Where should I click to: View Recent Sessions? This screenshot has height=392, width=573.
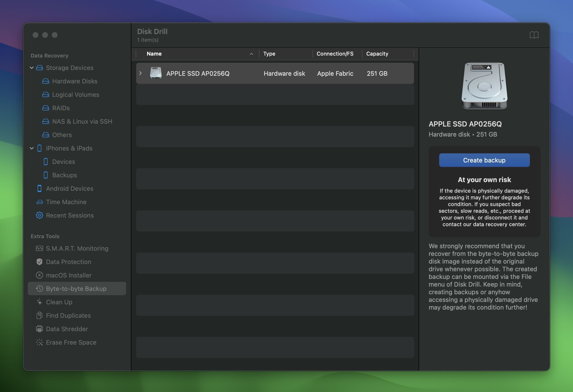point(70,215)
